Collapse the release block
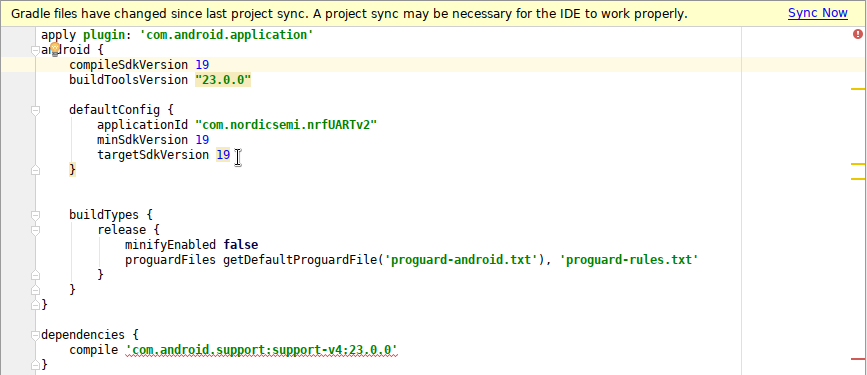Viewport: 867px width, 375px height. [x=35, y=230]
